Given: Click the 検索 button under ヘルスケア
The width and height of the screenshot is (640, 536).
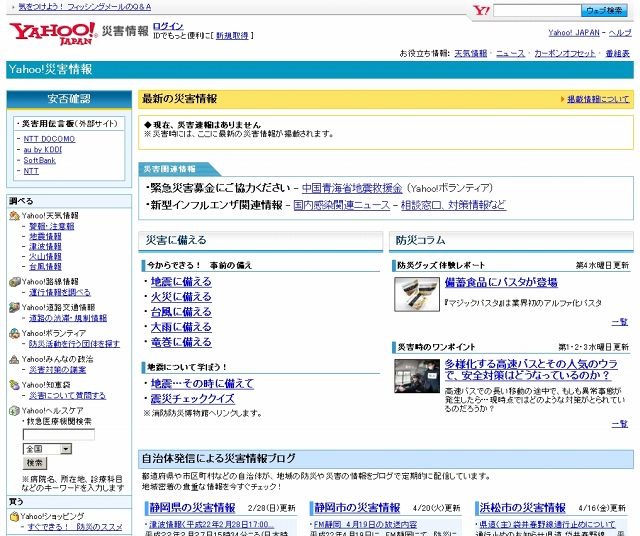Looking at the screenshot, I should pyautogui.click(x=35, y=463).
